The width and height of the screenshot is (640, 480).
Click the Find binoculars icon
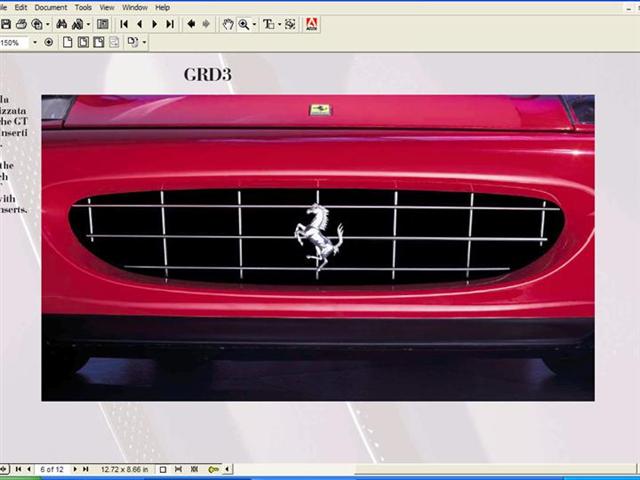(62, 24)
